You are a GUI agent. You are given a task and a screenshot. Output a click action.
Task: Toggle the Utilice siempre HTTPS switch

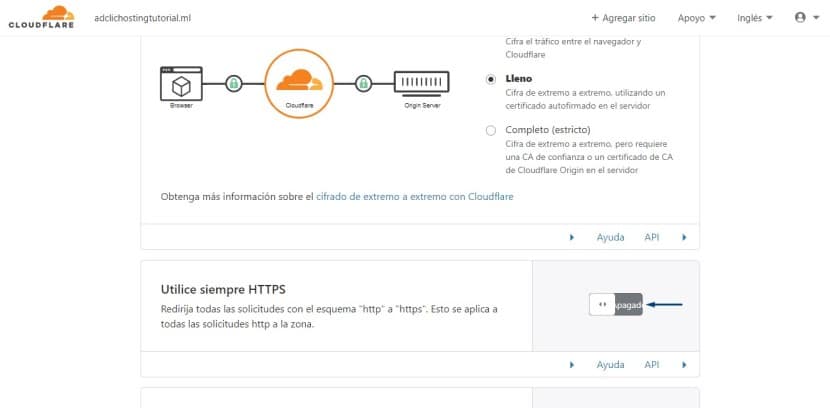tap(616, 304)
